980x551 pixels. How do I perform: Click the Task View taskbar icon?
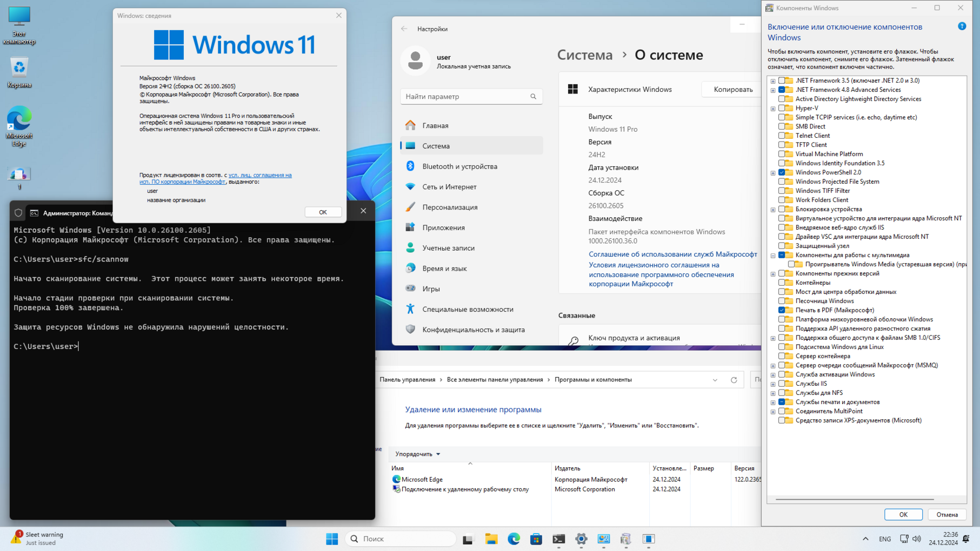click(x=468, y=539)
